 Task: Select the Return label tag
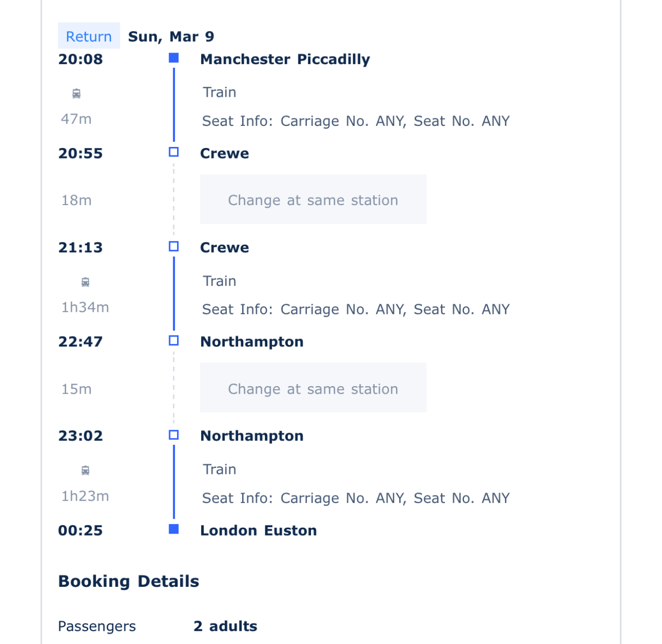[x=89, y=36]
